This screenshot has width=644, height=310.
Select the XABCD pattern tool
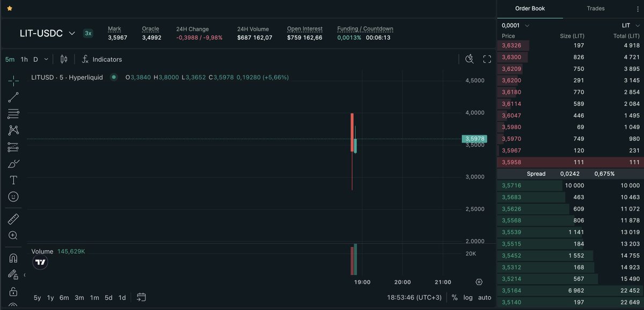(13, 130)
